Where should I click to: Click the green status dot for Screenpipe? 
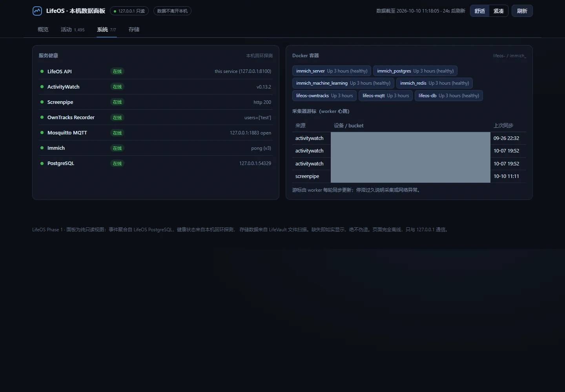tap(42, 102)
